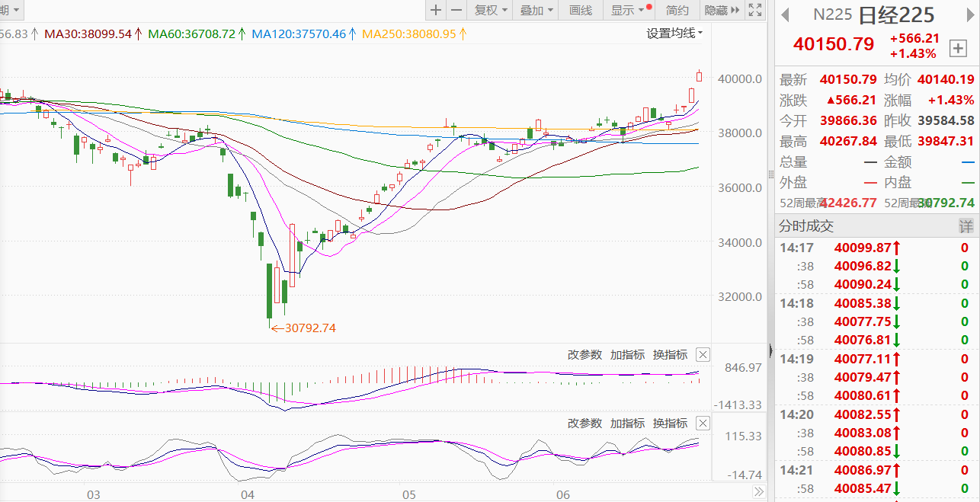
Task: Zoom out the chart with minus button
Action: coord(456,10)
